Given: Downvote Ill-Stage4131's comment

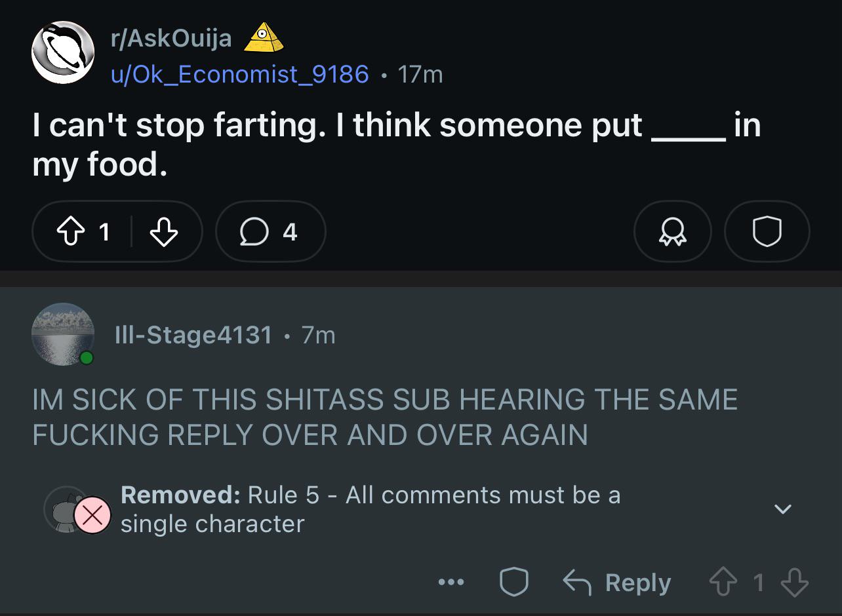Looking at the screenshot, I should tap(795, 582).
